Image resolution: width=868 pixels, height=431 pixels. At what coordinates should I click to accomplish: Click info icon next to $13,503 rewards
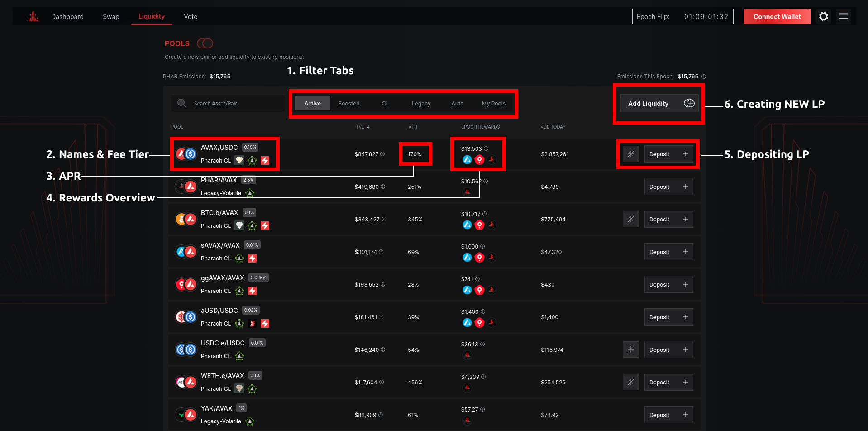pyautogui.click(x=486, y=148)
